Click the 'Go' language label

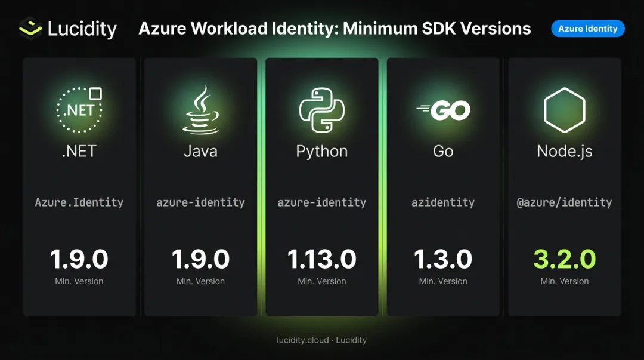(443, 152)
